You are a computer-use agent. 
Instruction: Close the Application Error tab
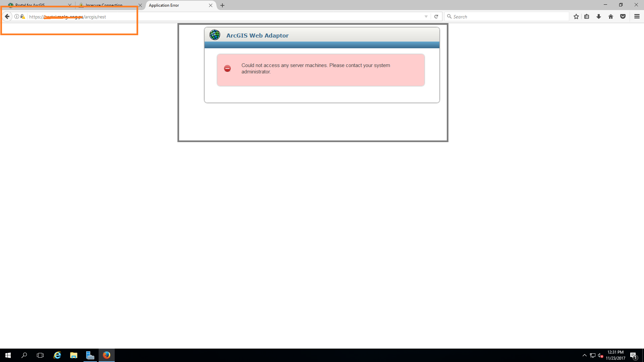click(211, 5)
